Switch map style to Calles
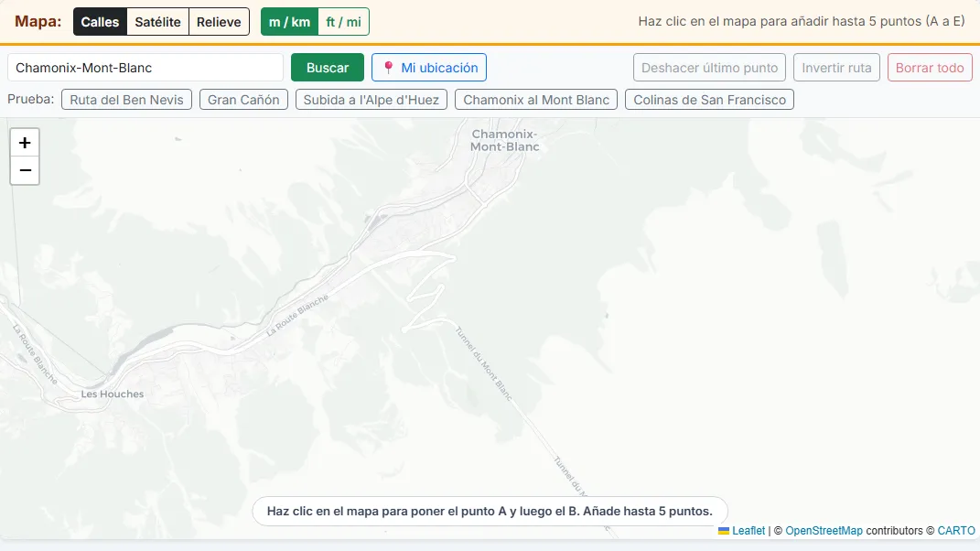Screen dimensions: 980x551 pos(100,22)
